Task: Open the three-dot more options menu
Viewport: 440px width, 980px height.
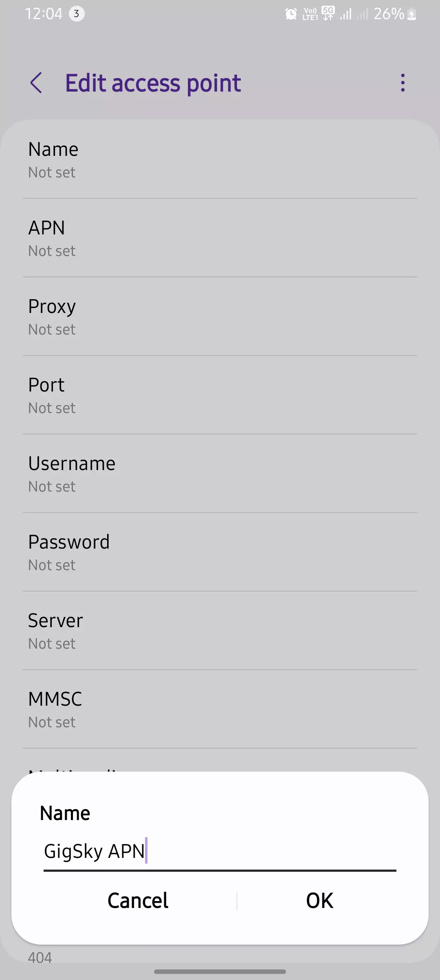Action: tap(403, 83)
